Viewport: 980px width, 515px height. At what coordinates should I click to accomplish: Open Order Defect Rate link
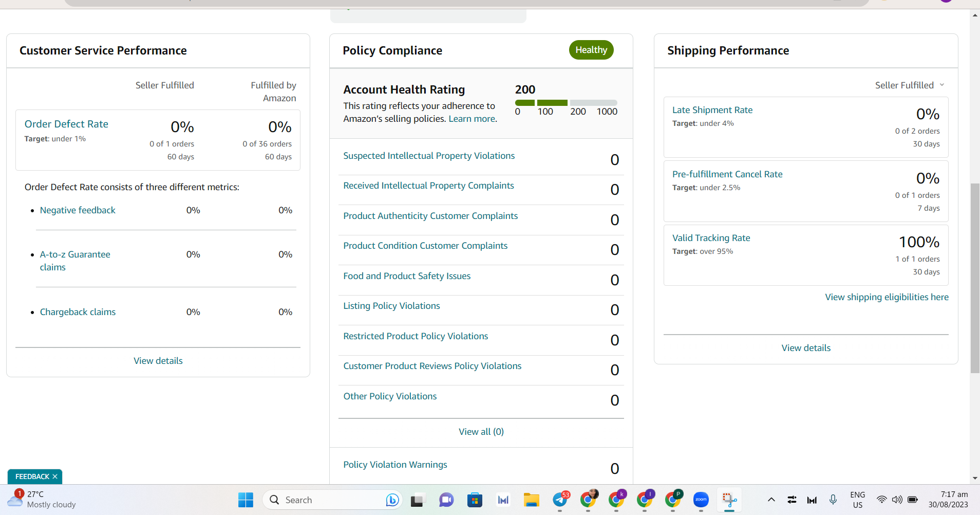[66, 124]
